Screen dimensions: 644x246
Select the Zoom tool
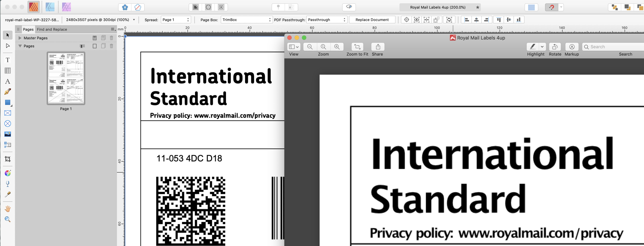point(7,219)
